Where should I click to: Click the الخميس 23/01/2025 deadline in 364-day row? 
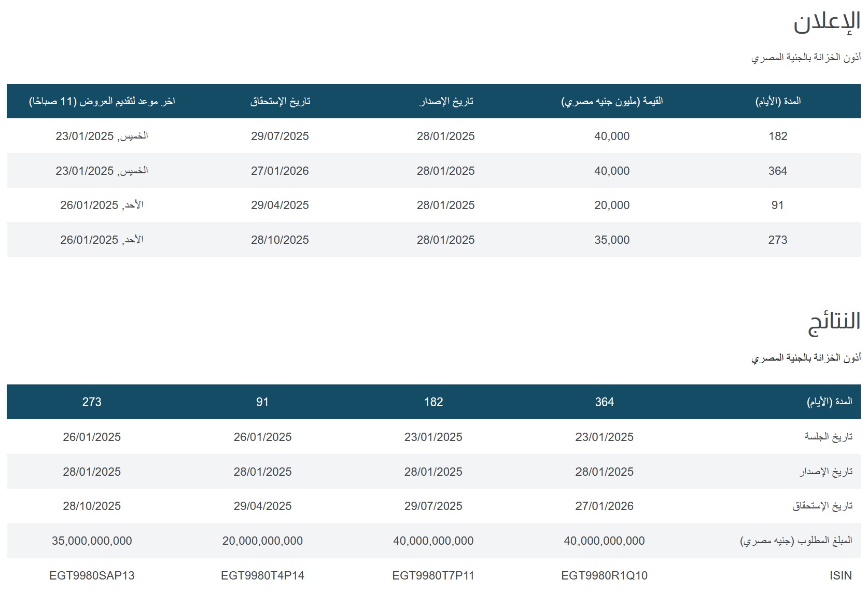coord(102,171)
